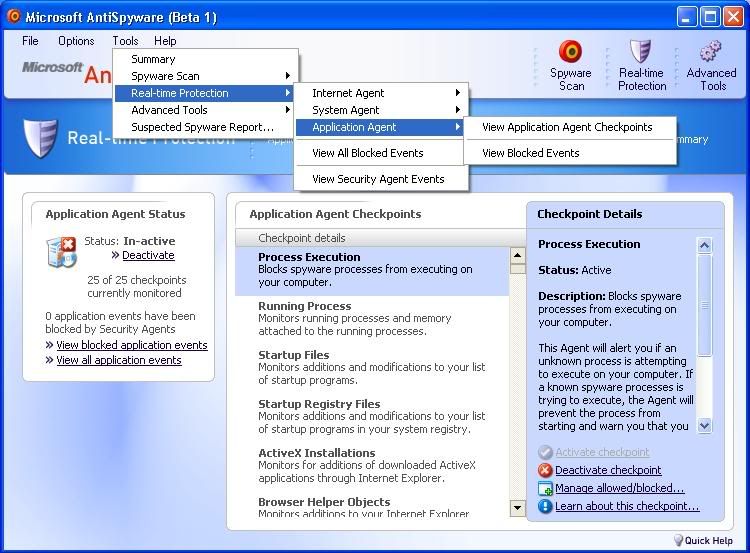Click the disabled Activate checkpoint link
Viewport: 750px width, 553px height.
[x=602, y=452]
